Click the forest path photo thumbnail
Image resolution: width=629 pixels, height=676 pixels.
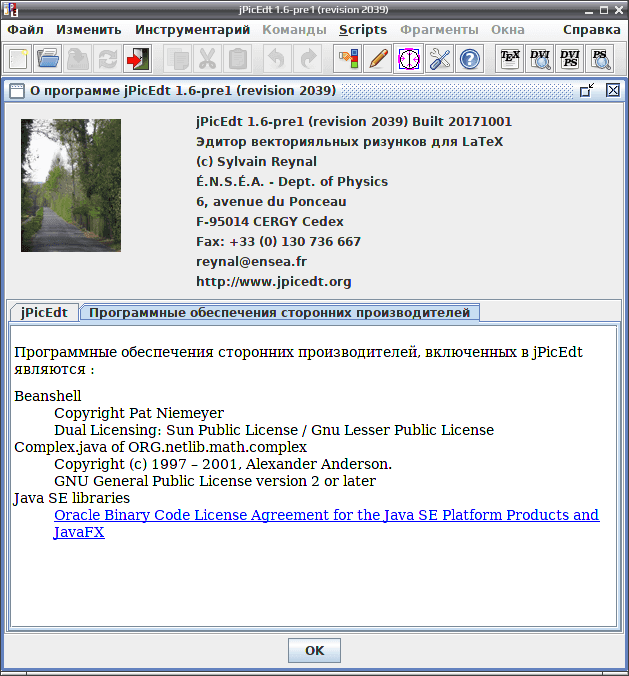point(71,185)
